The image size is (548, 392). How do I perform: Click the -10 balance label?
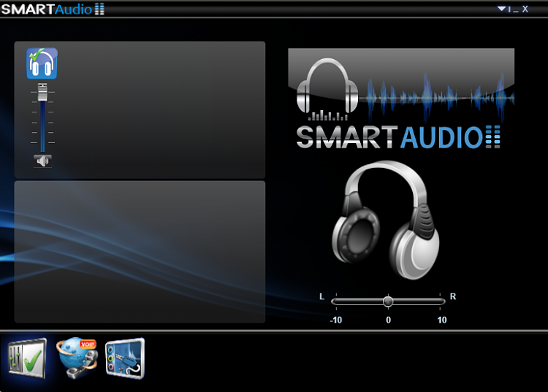pos(336,320)
